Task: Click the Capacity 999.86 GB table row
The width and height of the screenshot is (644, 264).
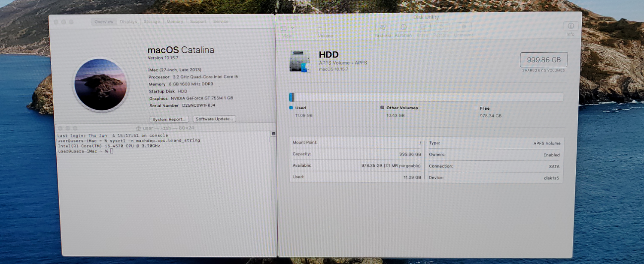Action: pos(357,154)
